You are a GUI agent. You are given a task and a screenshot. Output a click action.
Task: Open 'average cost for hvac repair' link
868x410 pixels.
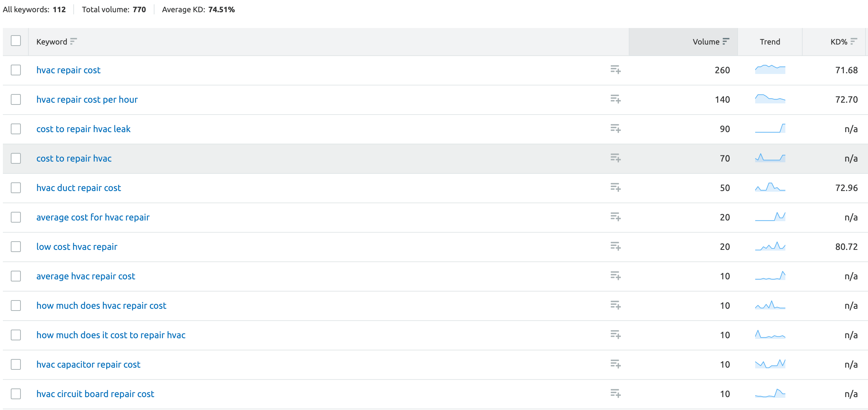click(93, 217)
